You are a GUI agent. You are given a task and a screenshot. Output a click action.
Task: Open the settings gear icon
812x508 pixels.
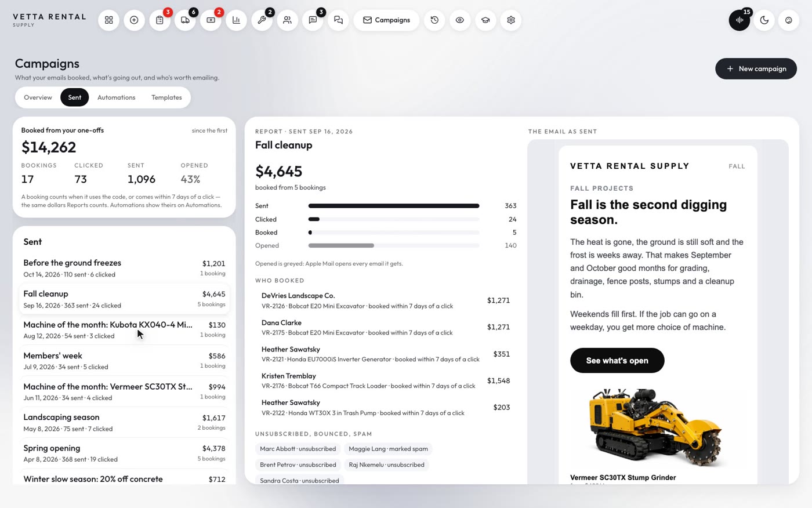(x=511, y=20)
